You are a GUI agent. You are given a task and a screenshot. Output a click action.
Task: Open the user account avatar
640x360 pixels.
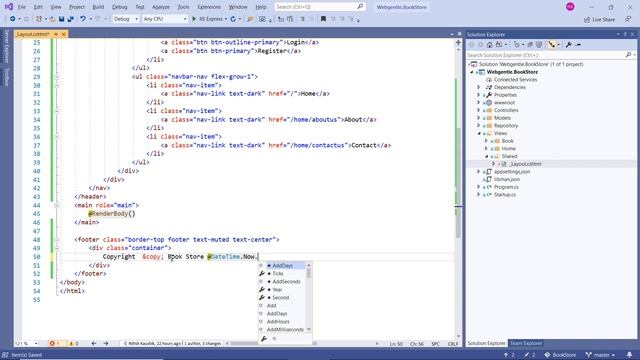(x=570, y=7)
